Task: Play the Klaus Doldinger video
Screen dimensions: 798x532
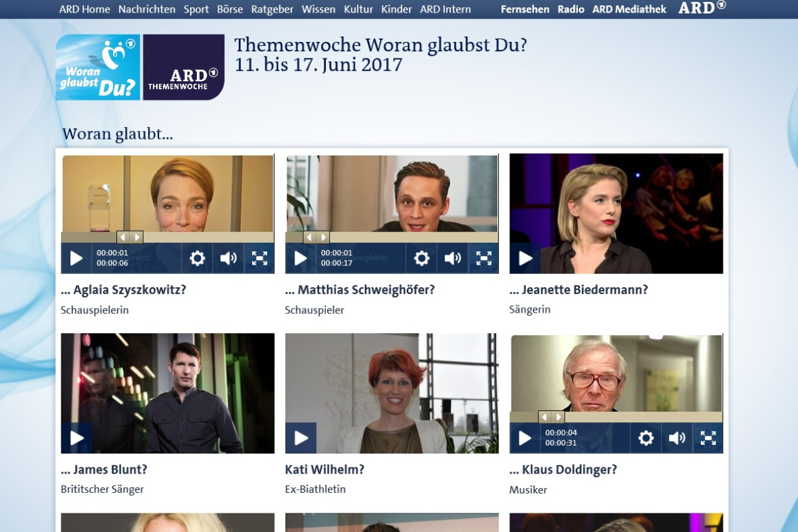Action: pos(525,438)
